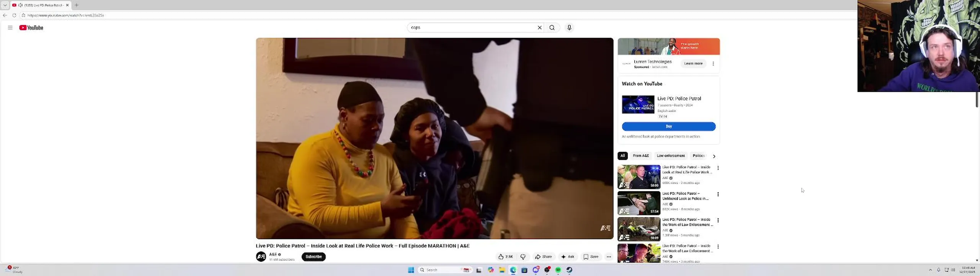Open File Explorer from taskbar

pyautogui.click(x=502, y=270)
